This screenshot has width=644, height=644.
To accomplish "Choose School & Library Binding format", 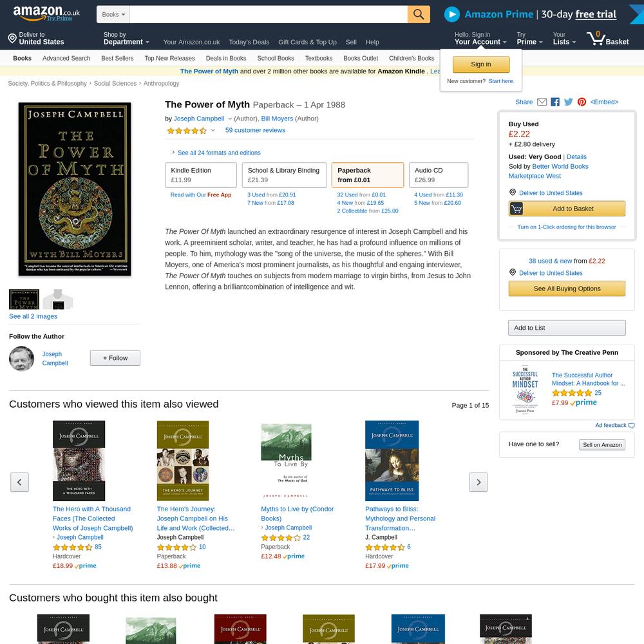I will [284, 175].
